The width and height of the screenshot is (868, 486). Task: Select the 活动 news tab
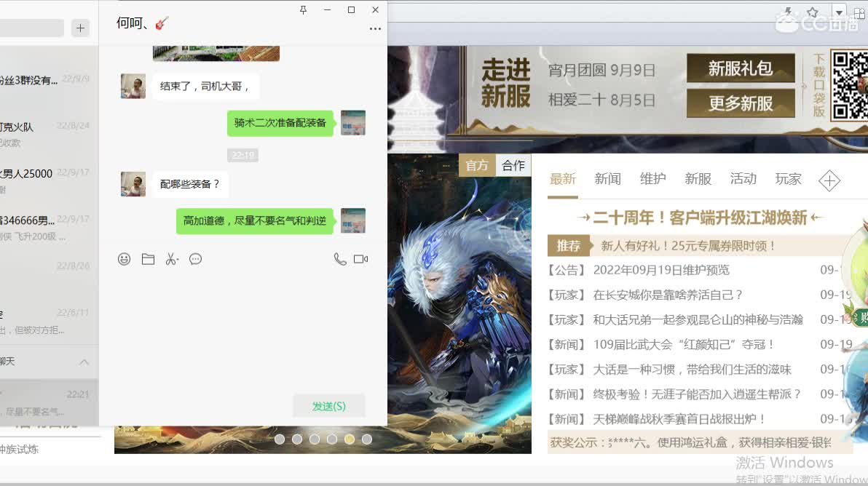(x=743, y=179)
